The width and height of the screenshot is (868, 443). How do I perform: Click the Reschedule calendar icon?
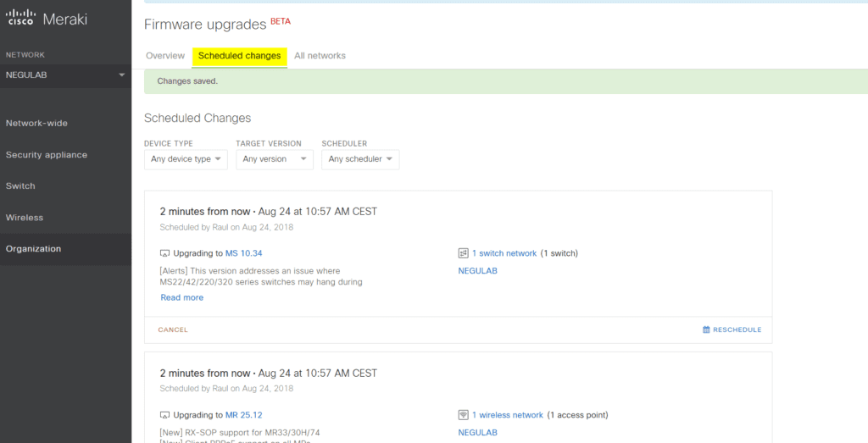[706, 329]
